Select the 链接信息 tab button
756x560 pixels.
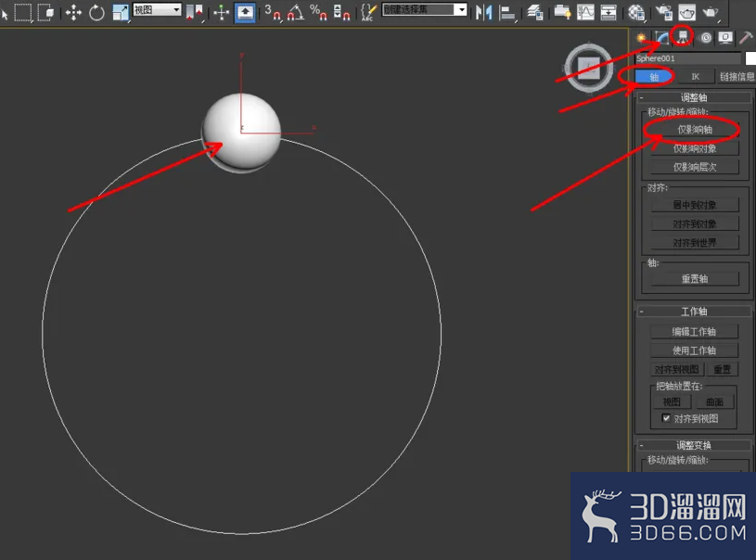(x=737, y=77)
